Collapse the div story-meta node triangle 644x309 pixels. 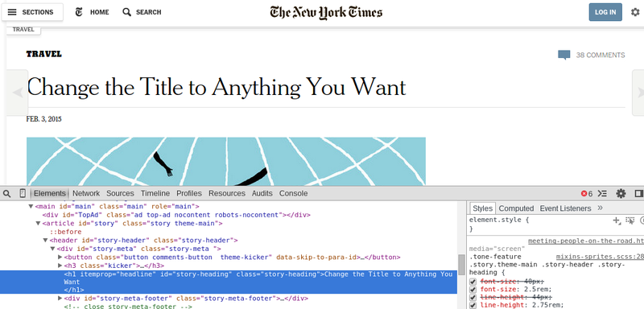52,249
